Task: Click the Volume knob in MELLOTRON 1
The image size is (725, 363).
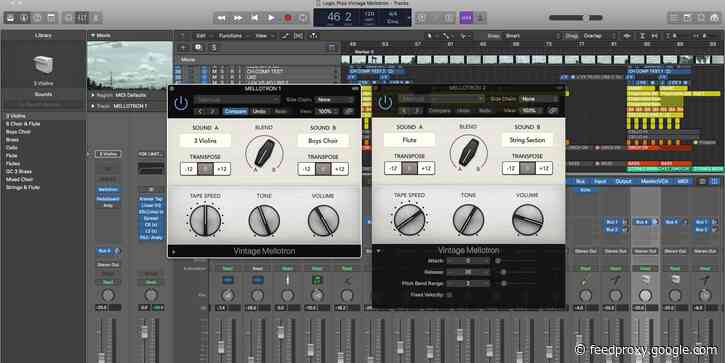Action: tap(323, 220)
